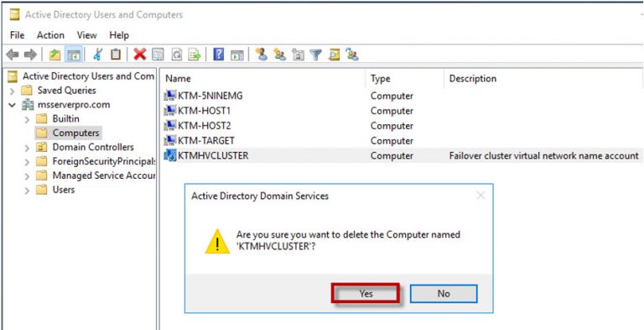
Task: Click the Forward arrow in the toolbar
Action: point(30,55)
